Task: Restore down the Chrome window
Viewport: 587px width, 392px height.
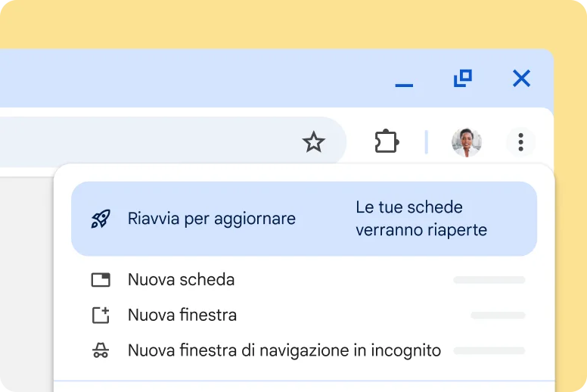Action: pos(462,78)
